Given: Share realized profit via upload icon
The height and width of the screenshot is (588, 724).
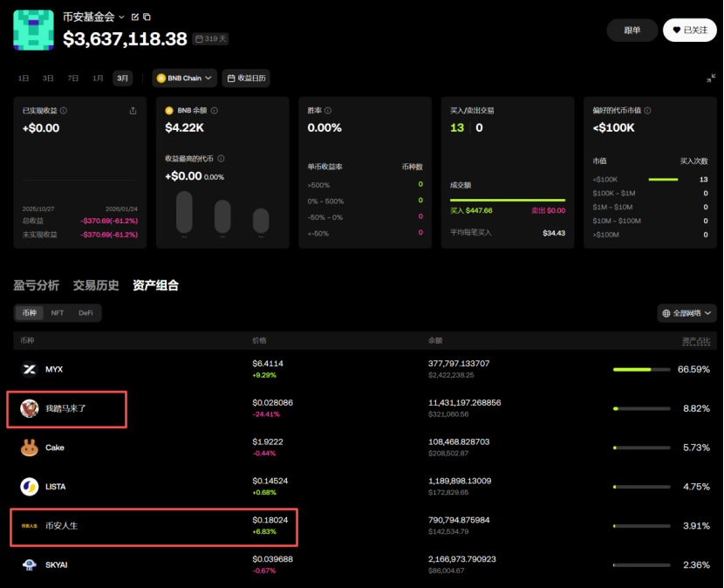Looking at the screenshot, I should pos(133,111).
